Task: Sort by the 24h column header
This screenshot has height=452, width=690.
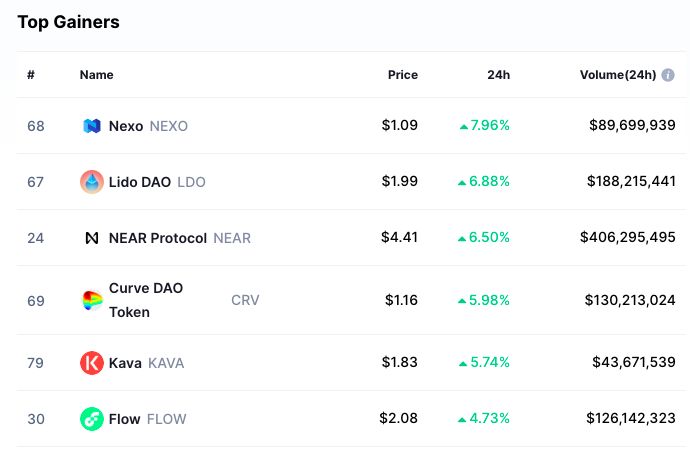Action: (499, 75)
